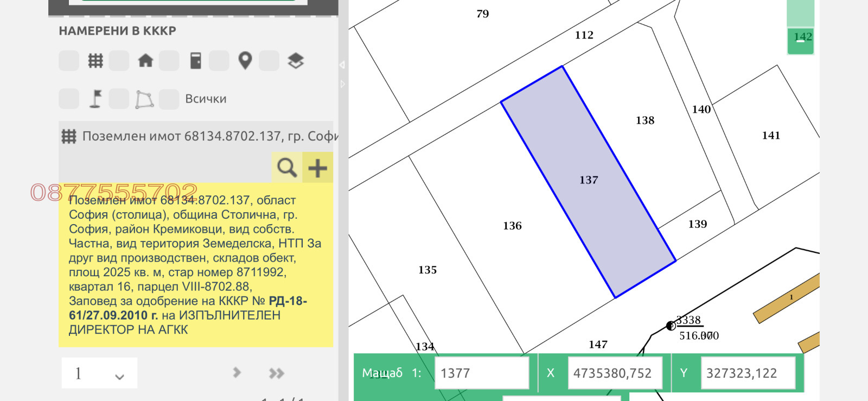Click the building house filter icon

point(145,61)
